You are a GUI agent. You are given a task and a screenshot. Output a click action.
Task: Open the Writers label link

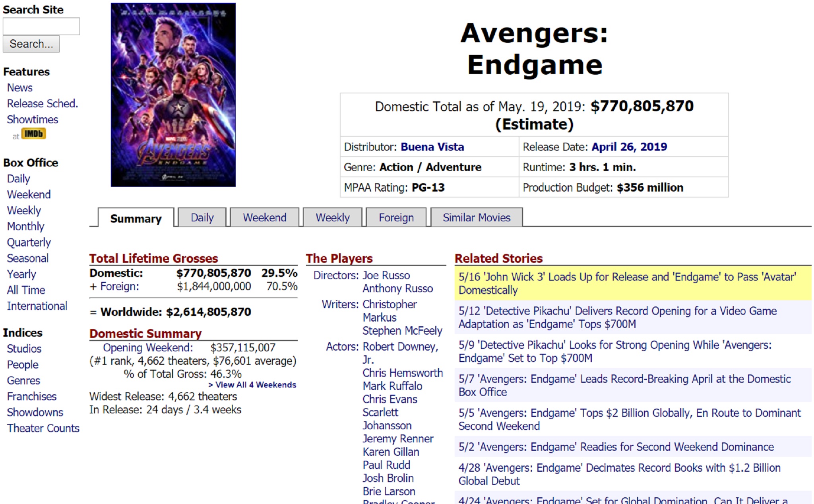(340, 304)
